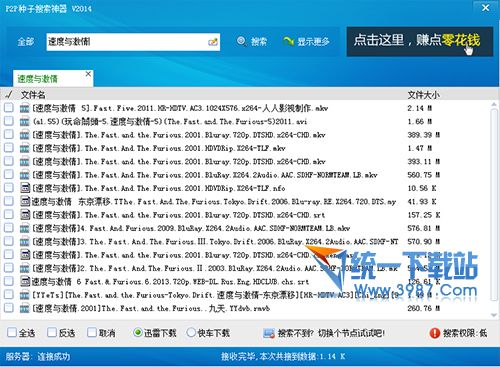
Task: Click file icon of 41.93 K row
Action: pos(25,201)
